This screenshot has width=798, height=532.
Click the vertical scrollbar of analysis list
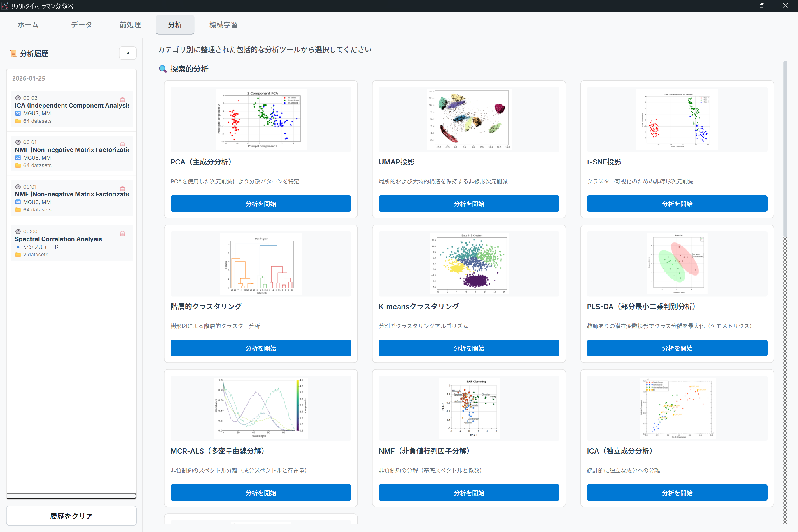coord(785,292)
